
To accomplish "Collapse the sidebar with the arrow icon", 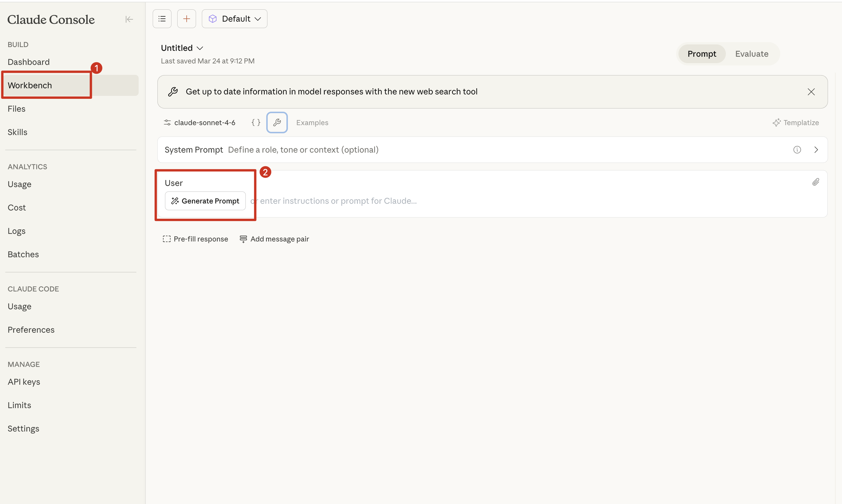I will (x=129, y=19).
